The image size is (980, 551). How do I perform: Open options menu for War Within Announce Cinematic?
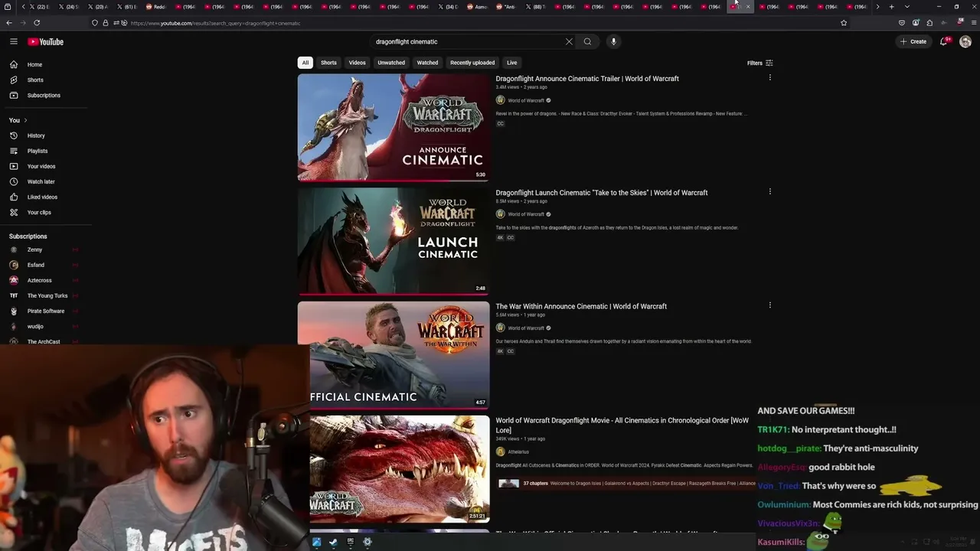(769, 305)
